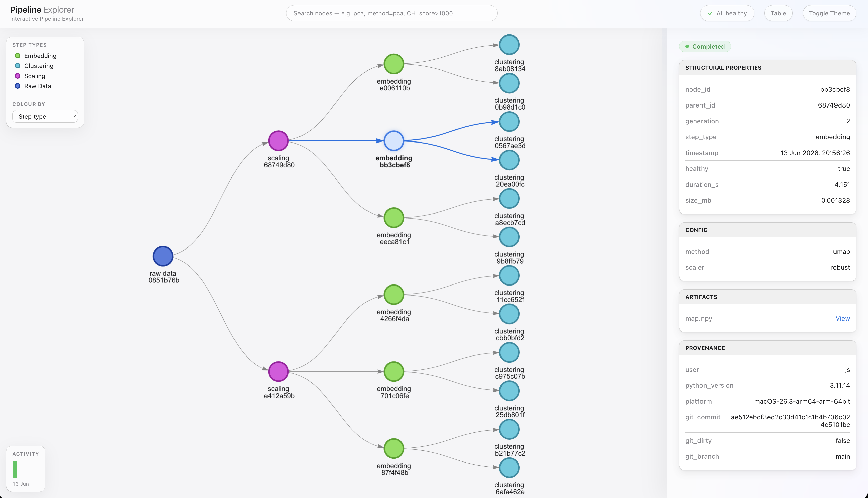Image resolution: width=868 pixels, height=498 pixels.
Task: Click the Pipeline Explorer title
Action: pyautogui.click(x=42, y=10)
